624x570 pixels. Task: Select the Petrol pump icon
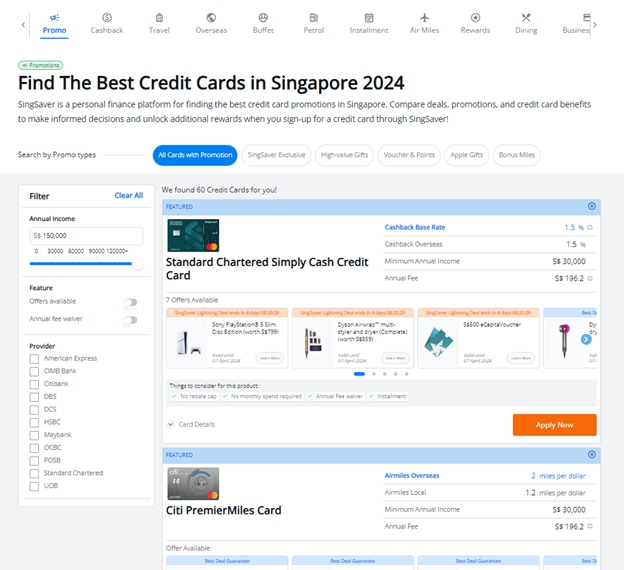click(x=314, y=18)
